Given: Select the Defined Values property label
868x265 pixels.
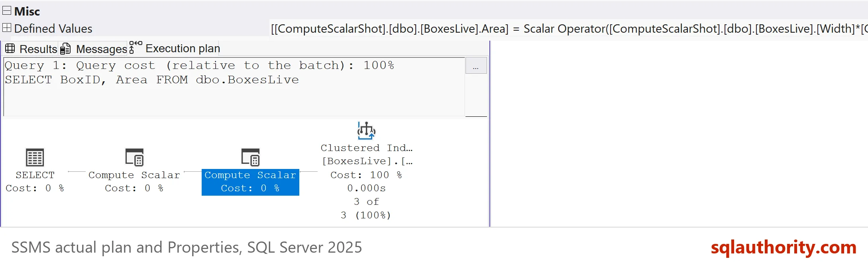Looking at the screenshot, I should 53,29.
